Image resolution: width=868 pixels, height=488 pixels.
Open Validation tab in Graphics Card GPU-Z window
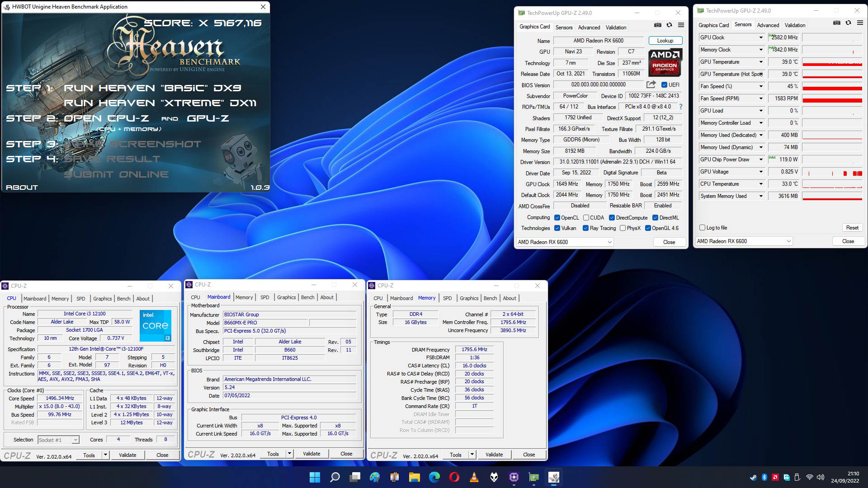(616, 28)
